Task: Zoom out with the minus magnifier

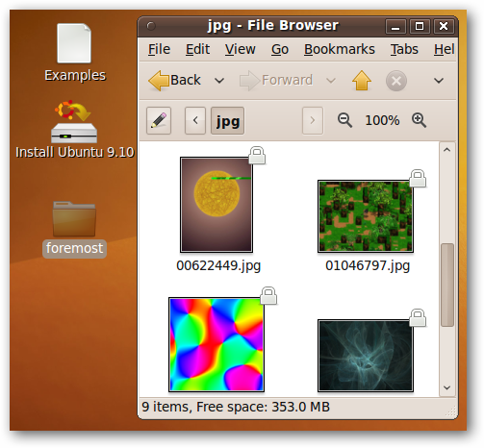Action: [x=344, y=120]
